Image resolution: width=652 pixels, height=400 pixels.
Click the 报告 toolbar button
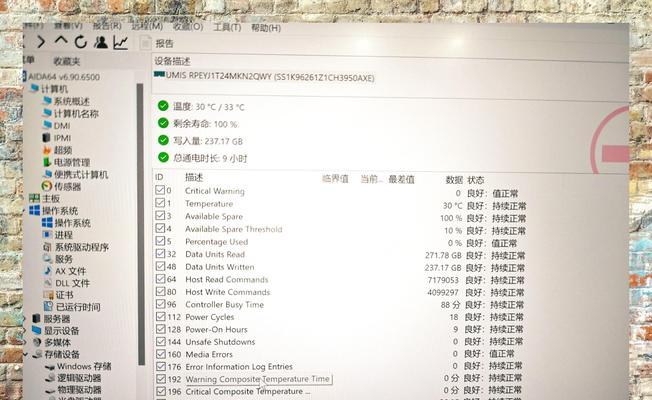[x=164, y=44]
